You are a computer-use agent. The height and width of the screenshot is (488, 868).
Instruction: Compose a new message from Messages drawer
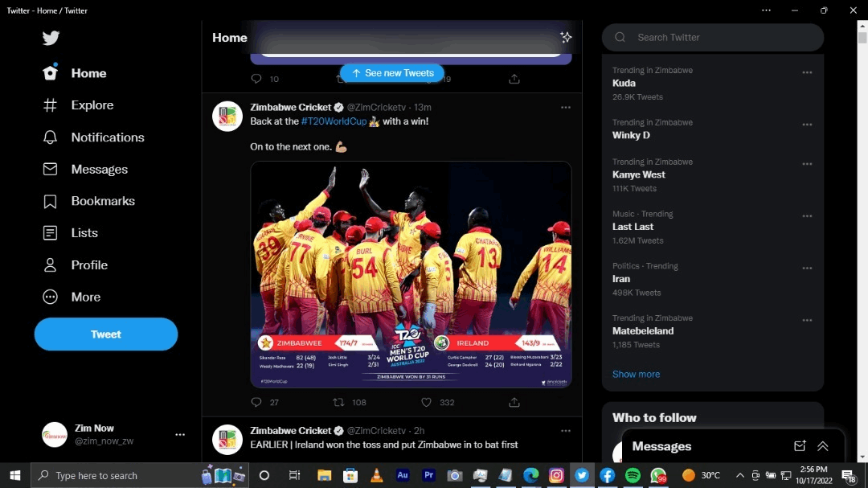point(800,446)
